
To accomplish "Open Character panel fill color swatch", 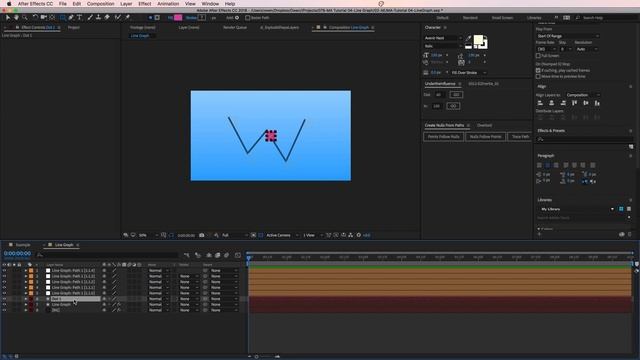I will 478,40.
